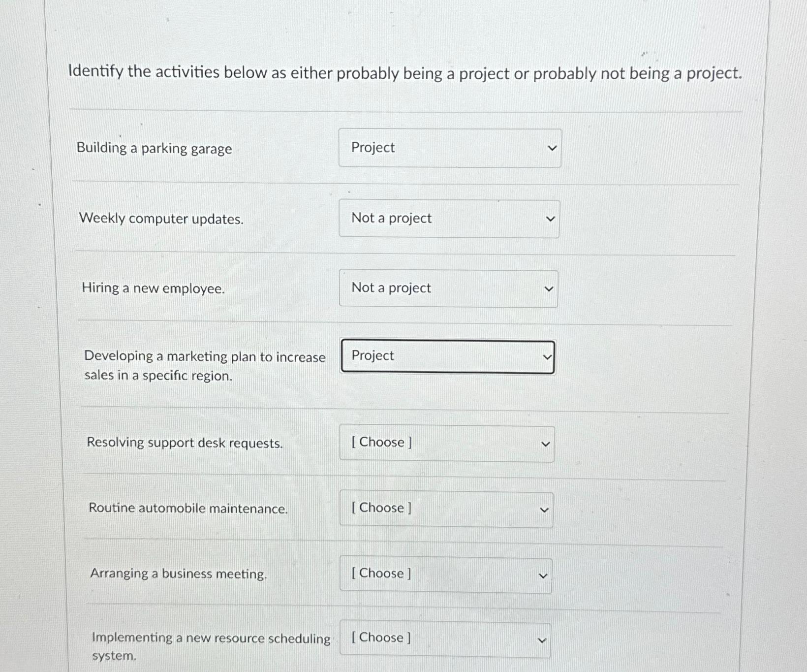This screenshot has height=672, width=807.
Task: Open the Weekly computer updates dropdown
Action: [x=449, y=218]
